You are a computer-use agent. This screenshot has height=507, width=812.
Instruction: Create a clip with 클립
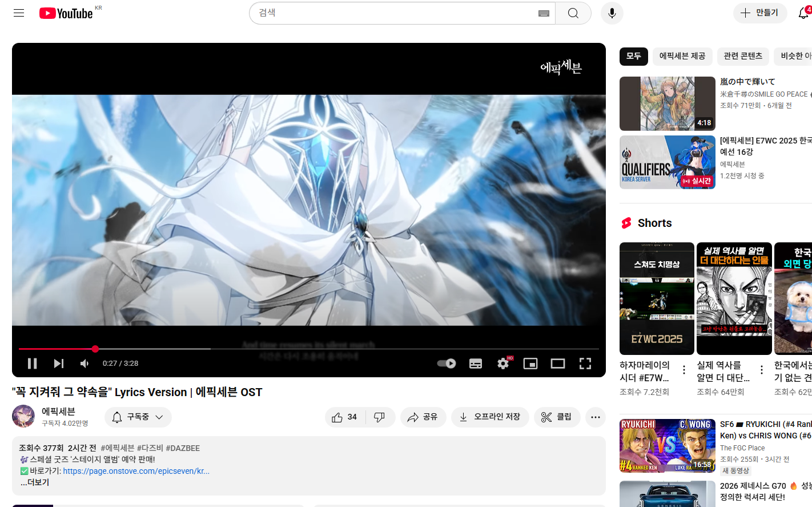click(557, 417)
